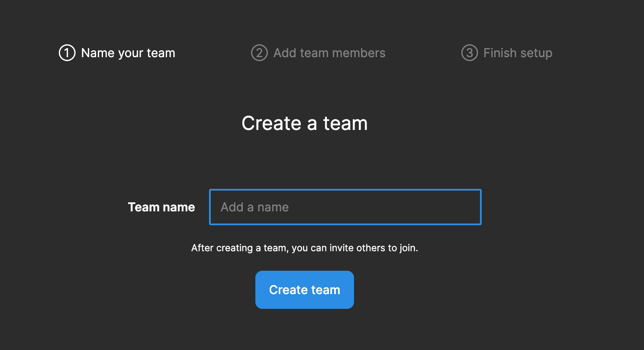Click 'After creating a team' helper text
Image resolution: width=644 pixels, height=350 pixels.
305,248
